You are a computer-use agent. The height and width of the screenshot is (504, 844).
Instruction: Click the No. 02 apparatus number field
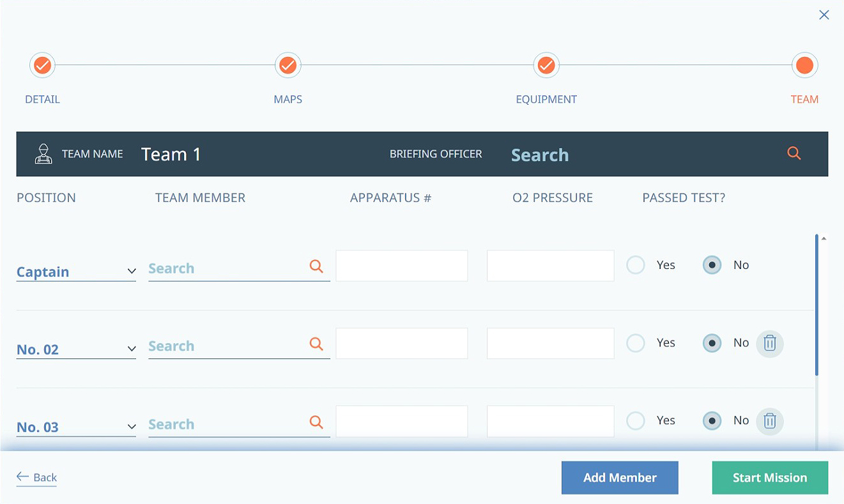point(402,344)
